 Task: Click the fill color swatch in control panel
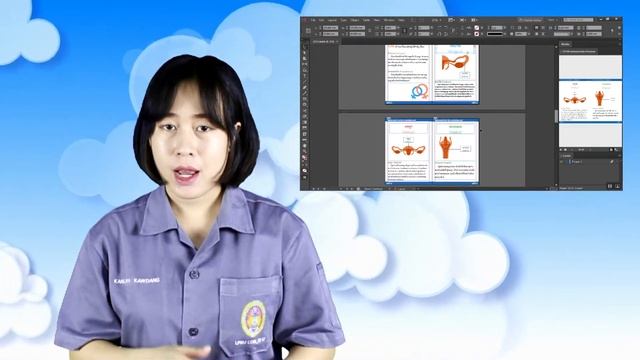point(477,28)
